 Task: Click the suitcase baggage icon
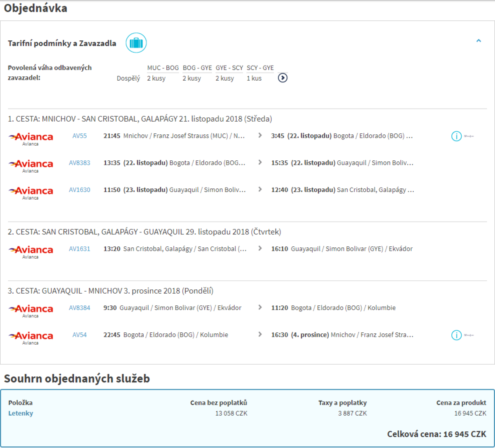coord(136,43)
